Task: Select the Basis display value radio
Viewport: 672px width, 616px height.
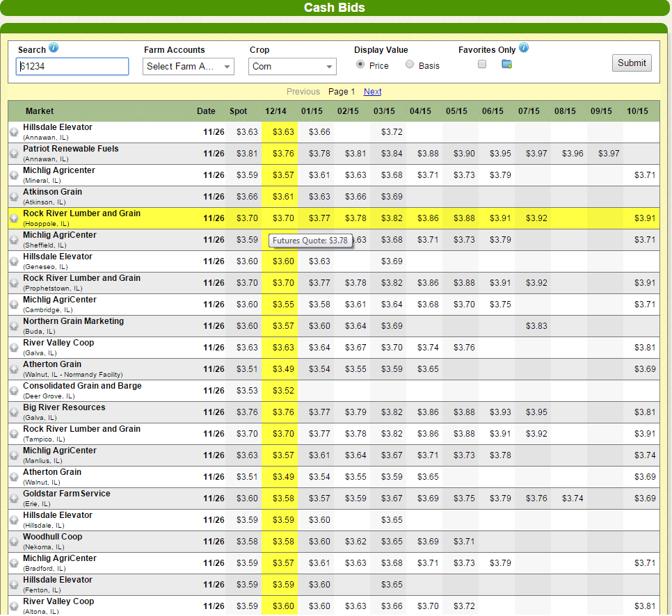Action: point(410,64)
